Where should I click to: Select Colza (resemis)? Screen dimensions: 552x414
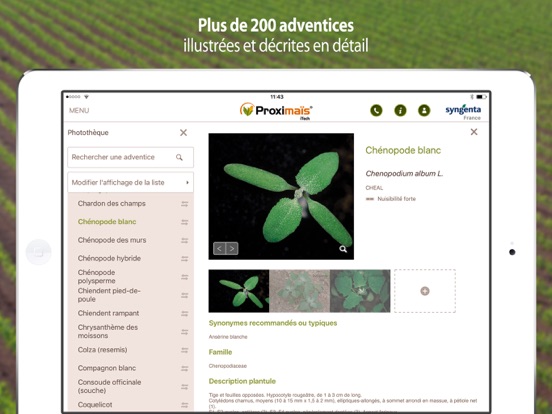tap(102, 350)
